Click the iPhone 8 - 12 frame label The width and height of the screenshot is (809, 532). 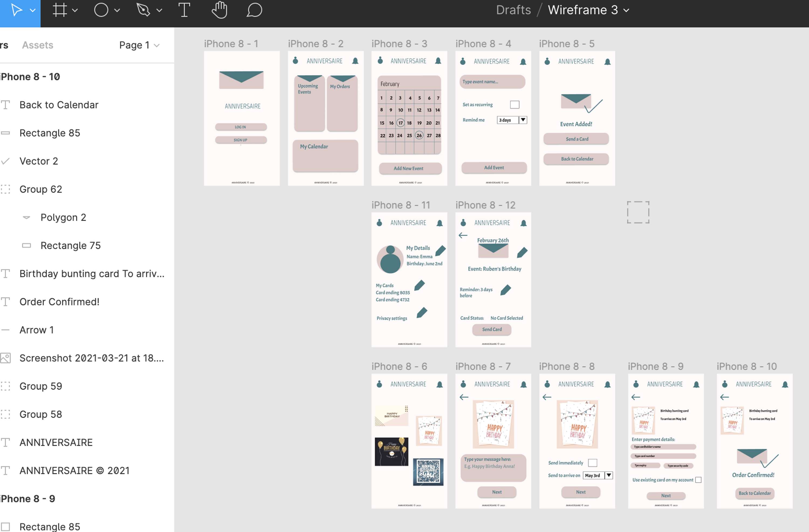(485, 205)
